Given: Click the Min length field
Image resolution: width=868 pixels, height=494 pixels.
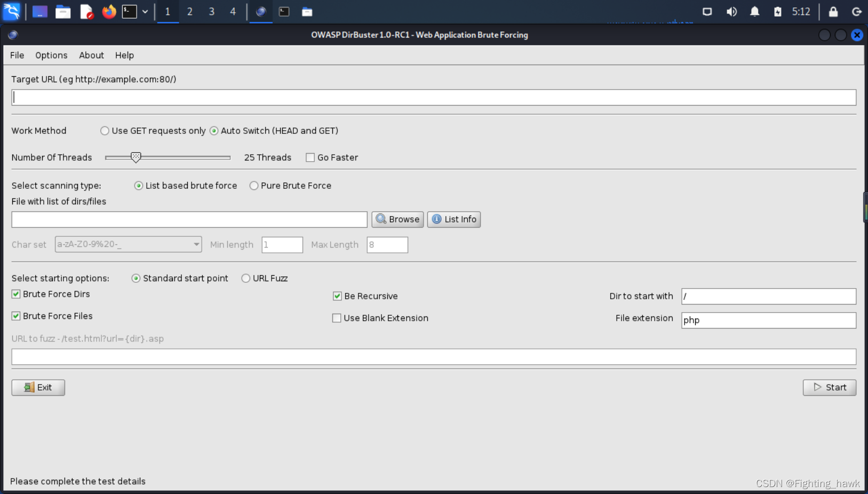Looking at the screenshot, I should (282, 245).
